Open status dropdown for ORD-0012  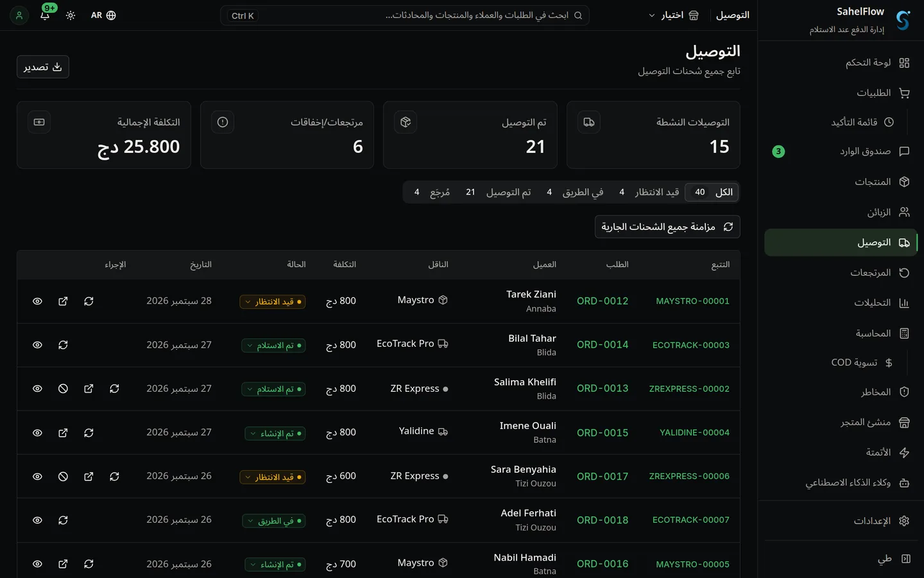[x=273, y=302]
